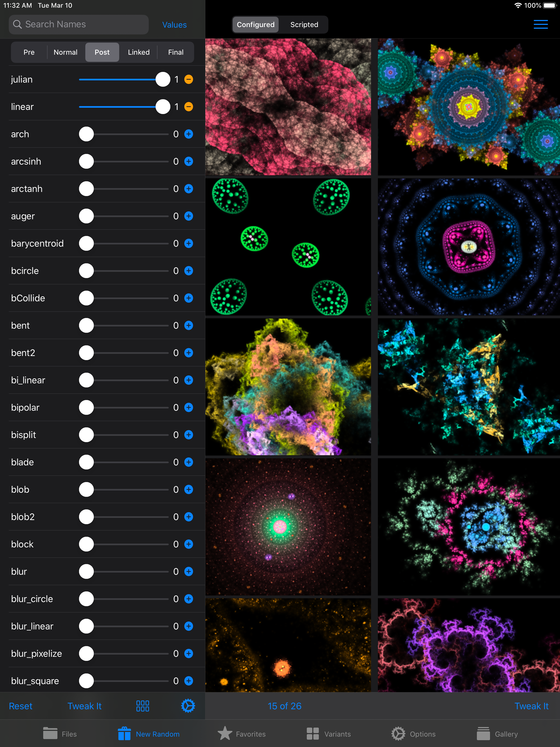Screen dimensions: 560x747
Task: Click the bipolar slider handle
Action: 86,408
